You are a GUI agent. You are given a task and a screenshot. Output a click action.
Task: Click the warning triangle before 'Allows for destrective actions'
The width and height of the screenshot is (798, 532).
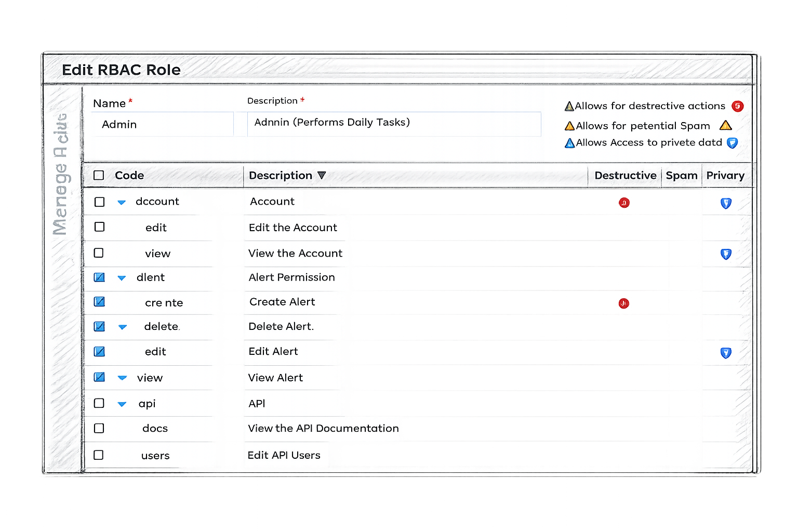click(569, 107)
